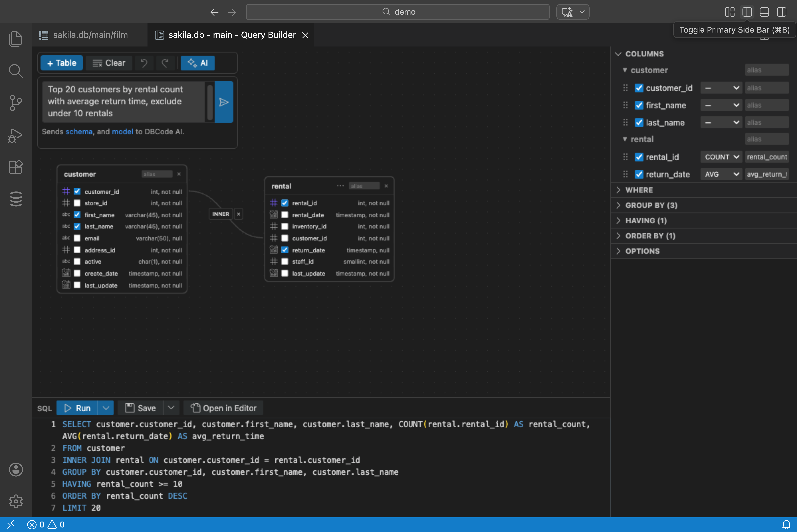Click the demo search bar at the top
The image size is (797, 532).
[x=397, y=12]
